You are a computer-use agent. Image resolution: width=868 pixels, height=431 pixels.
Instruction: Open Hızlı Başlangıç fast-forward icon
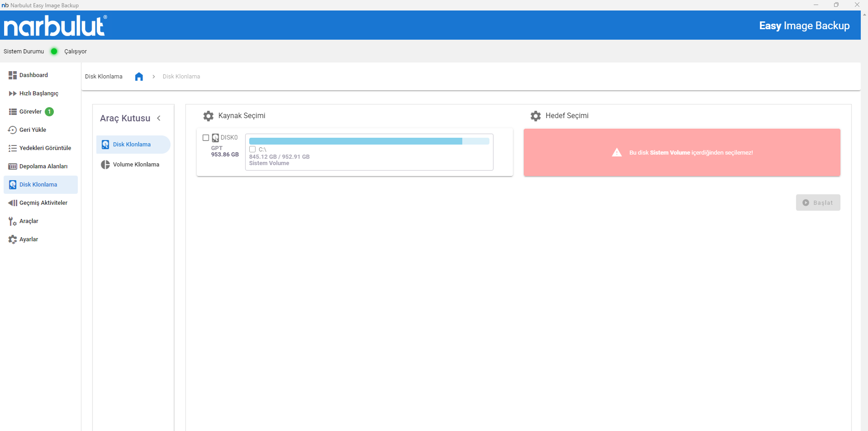12,93
